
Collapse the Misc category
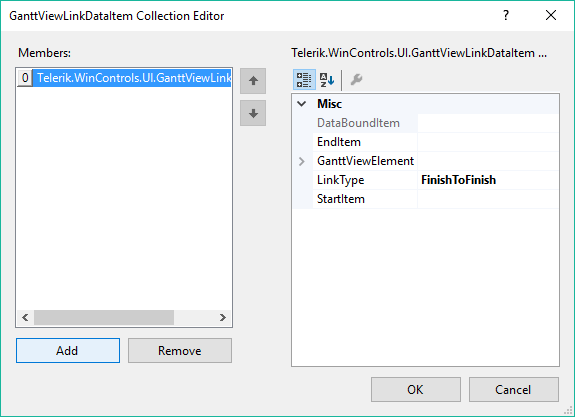coord(301,104)
